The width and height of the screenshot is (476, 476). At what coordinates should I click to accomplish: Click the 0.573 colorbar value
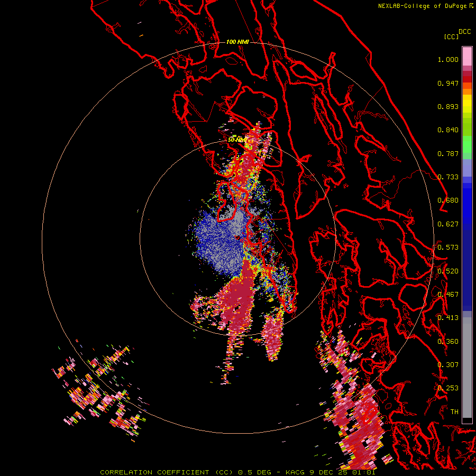[448, 248]
